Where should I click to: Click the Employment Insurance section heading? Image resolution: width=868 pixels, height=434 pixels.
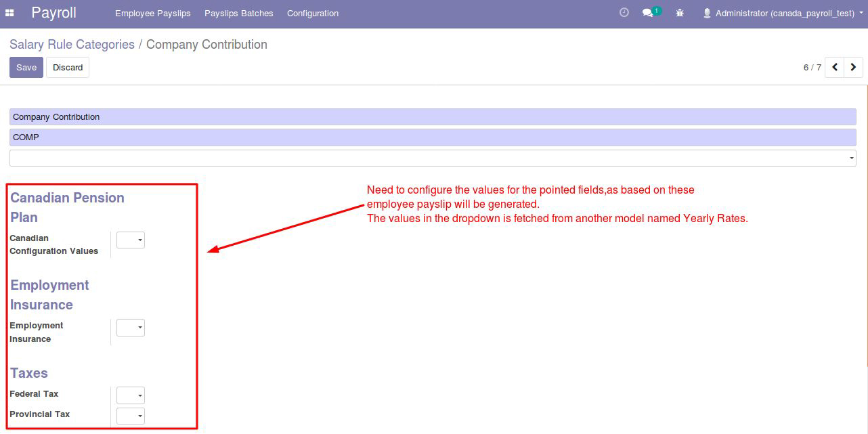[49, 295]
